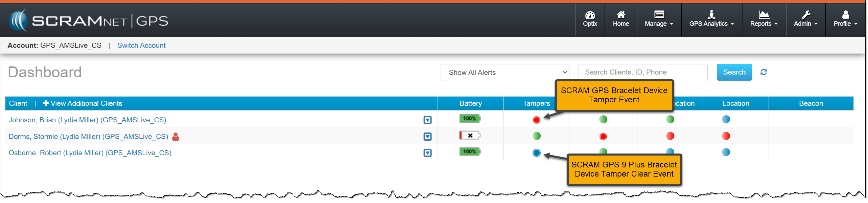This screenshot has width=868, height=203.
Task: Click the blue tamper clear dot for Osborne, Robert
Action: 536,153
